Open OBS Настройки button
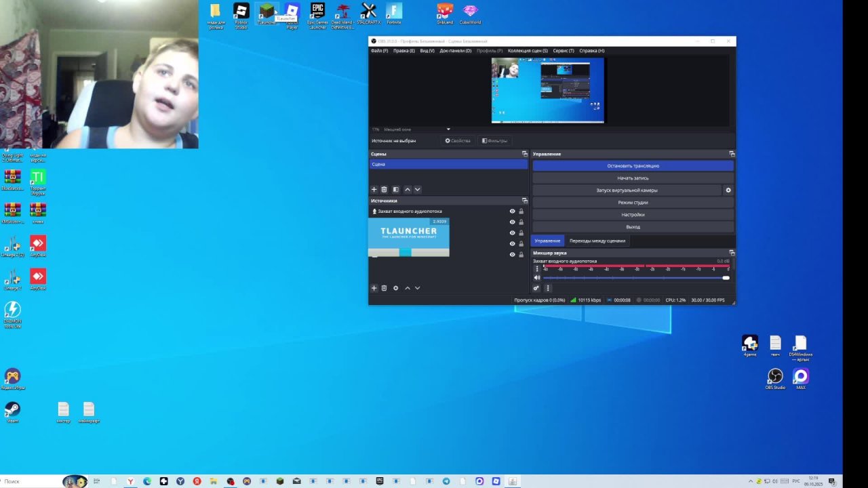 (x=633, y=215)
